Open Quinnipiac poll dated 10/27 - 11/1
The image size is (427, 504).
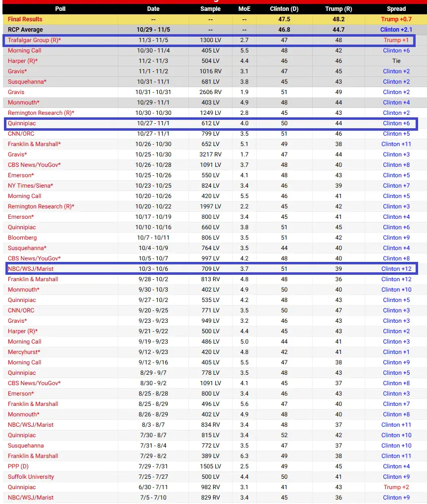point(22,123)
